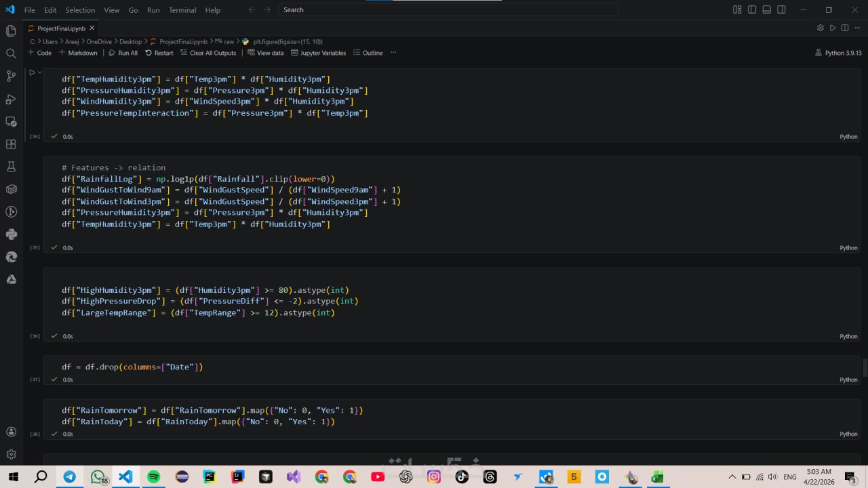Viewport: 868px width, 488px height.
Task: Open the Explorer view in activity bar
Action: coord(11,30)
